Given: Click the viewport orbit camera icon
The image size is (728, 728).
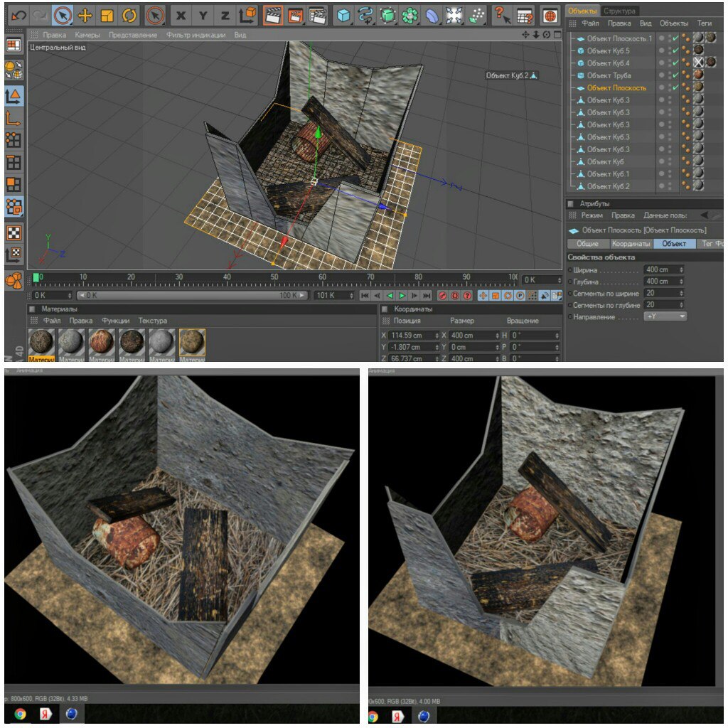Looking at the screenshot, I should click(547, 34).
